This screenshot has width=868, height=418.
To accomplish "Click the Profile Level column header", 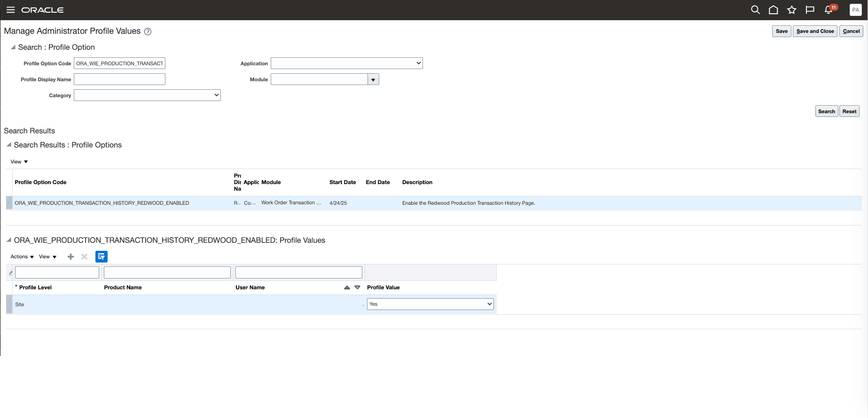I will tap(35, 287).
